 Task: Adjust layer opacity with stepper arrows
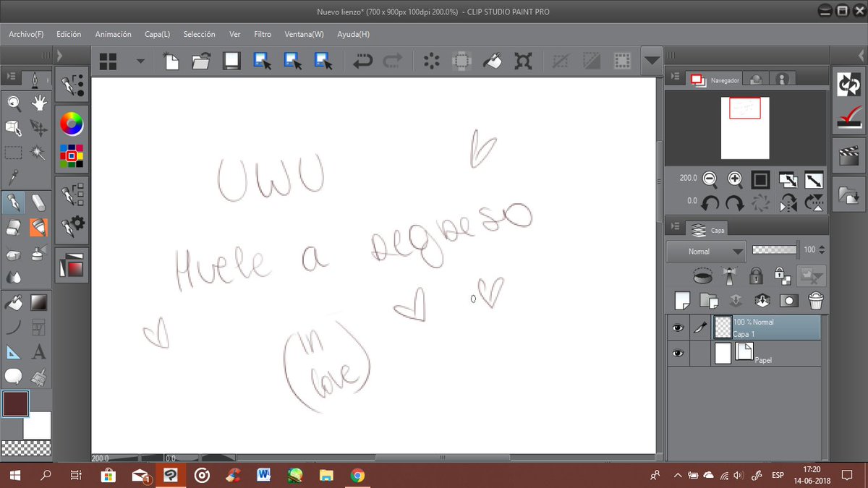pyautogui.click(x=821, y=250)
